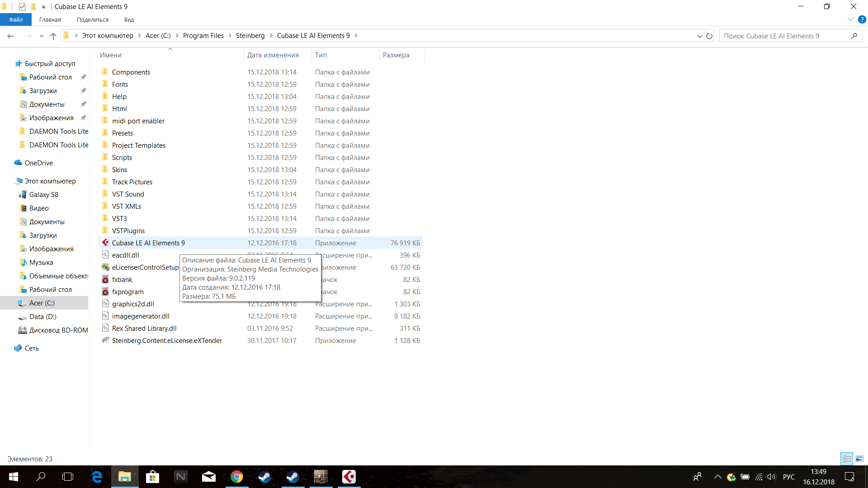Click the Steinberg.Content.eLicense.eXTender file icon
868x488 pixels.
[105, 340]
